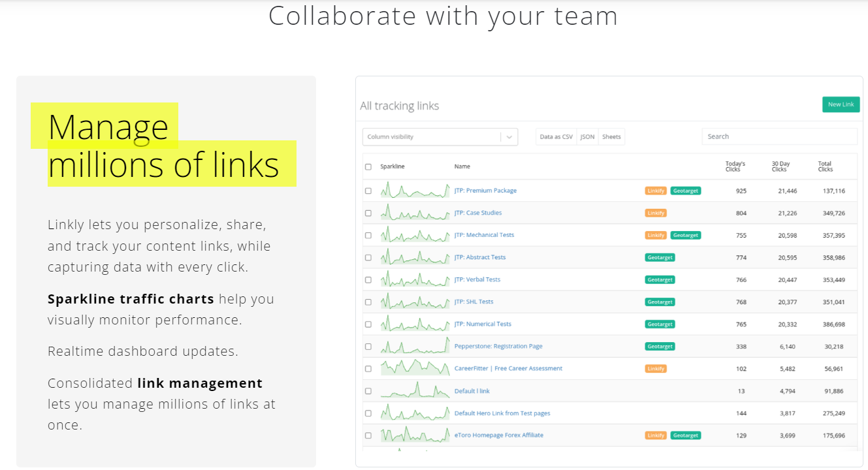Image resolution: width=868 pixels, height=470 pixels.
Task: Export Data as CSV
Action: point(556,137)
